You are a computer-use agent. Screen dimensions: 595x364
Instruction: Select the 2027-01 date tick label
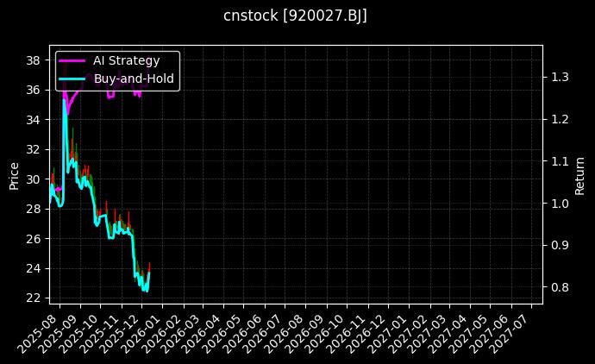click(x=391, y=331)
